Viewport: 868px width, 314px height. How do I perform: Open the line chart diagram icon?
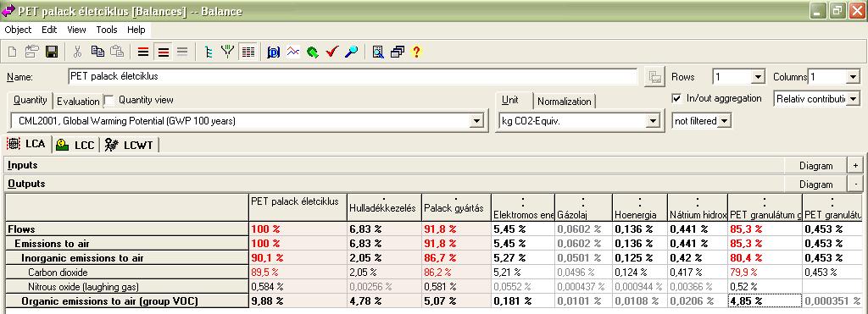pyautogui.click(x=292, y=52)
